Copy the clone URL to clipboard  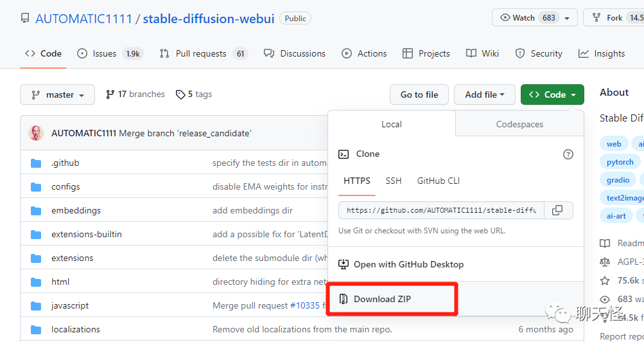558,210
